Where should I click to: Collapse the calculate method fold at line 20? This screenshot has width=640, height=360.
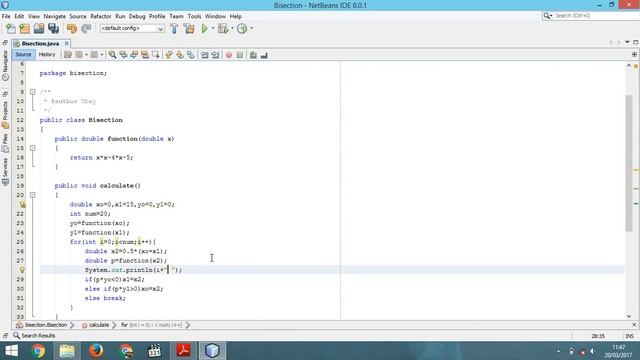point(33,195)
